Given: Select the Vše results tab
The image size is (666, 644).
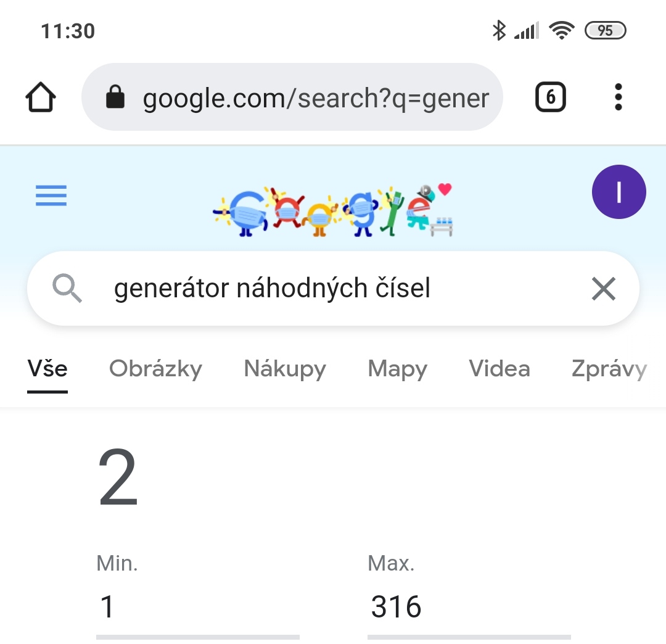Looking at the screenshot, I should click(47, 369).
